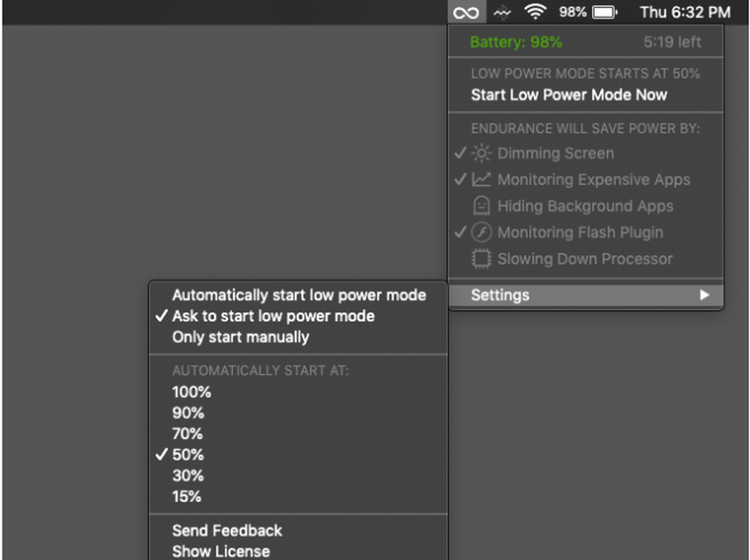Set automatic start threshold to 70%

[x=187, y=434]
